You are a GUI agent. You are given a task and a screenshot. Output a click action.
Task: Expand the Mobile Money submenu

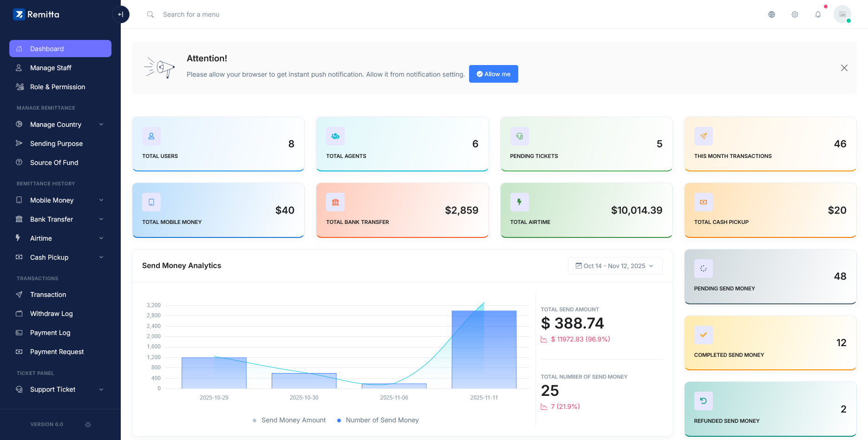coord(60,200)
